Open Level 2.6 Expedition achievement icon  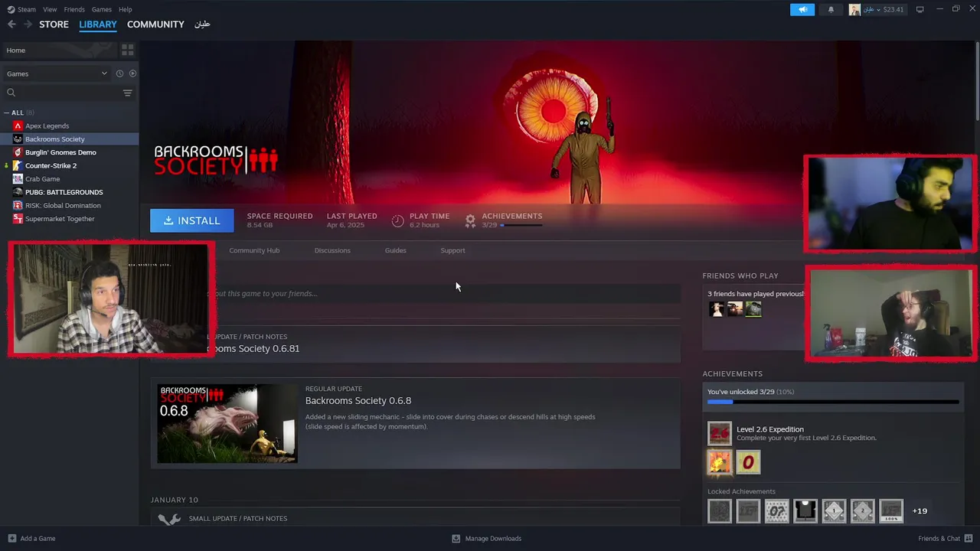pos(720,434)
